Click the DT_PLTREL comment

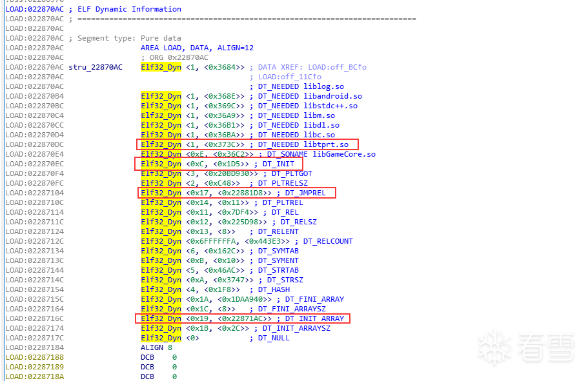[283, 202]
